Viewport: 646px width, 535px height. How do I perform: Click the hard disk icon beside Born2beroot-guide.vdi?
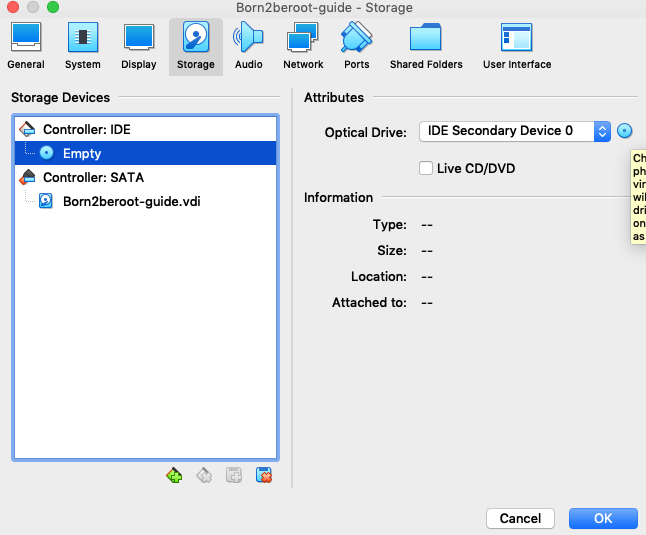(46, 201)
